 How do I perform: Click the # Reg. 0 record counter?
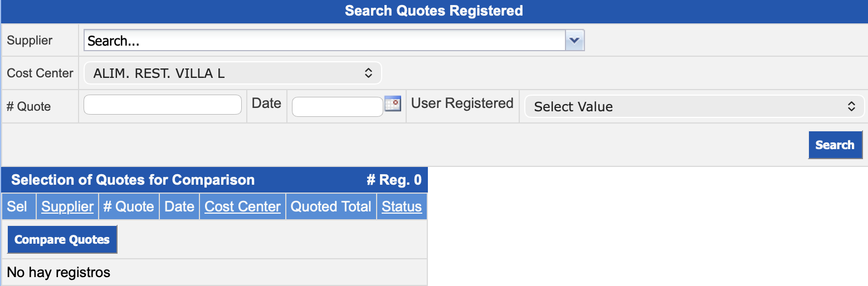click(x=394, y=180)
